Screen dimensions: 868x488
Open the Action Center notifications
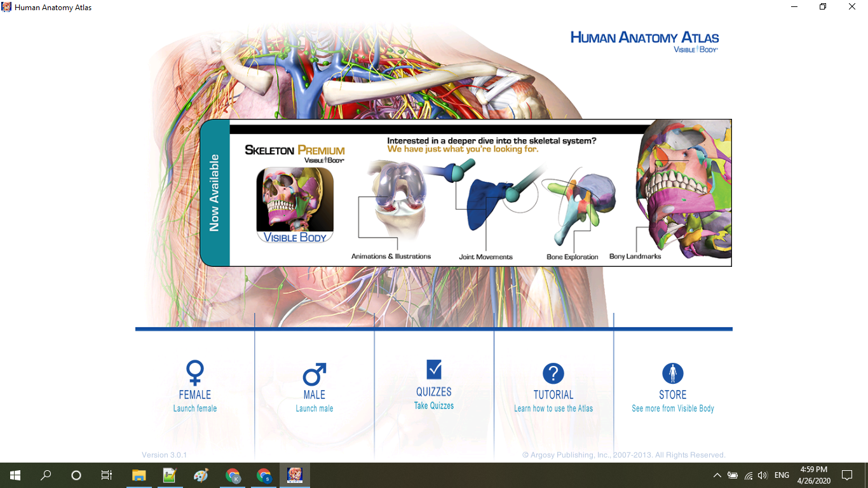pos(847,475)
